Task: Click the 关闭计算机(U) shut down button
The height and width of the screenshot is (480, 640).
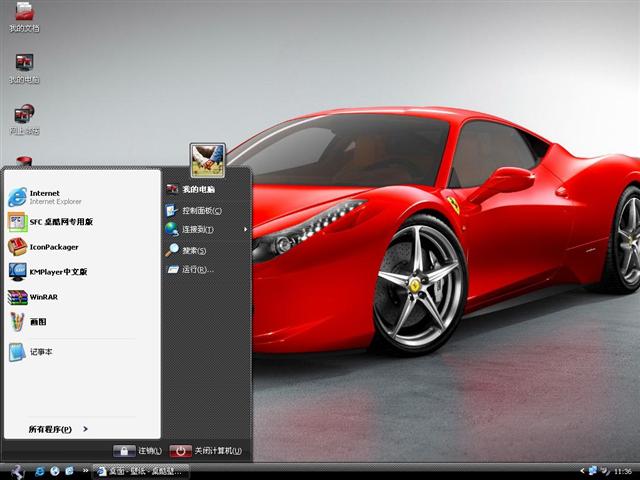Action: tap(206, 451)
